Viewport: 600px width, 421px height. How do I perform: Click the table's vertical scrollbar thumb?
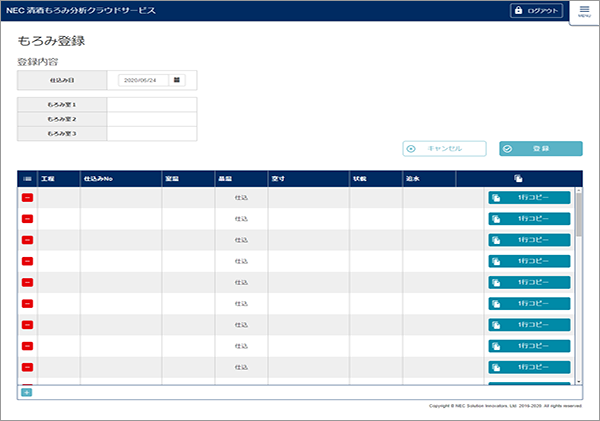(x=579, y=215)
